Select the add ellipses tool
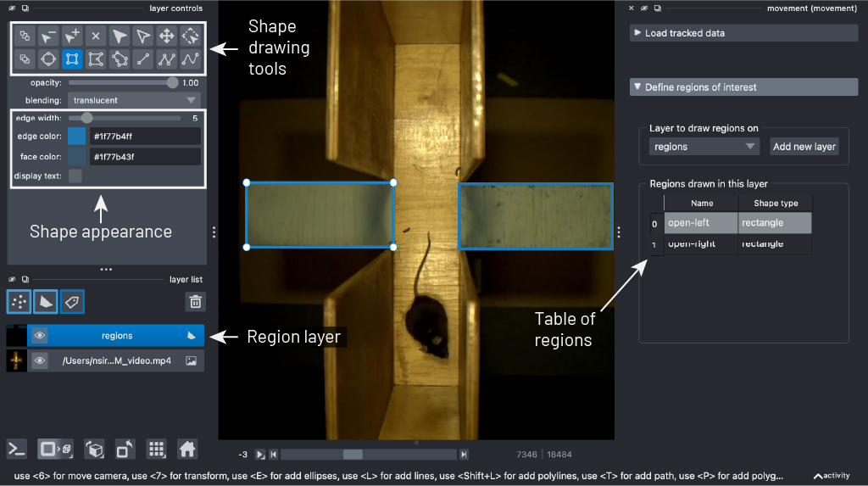 (x=48, y=59)
